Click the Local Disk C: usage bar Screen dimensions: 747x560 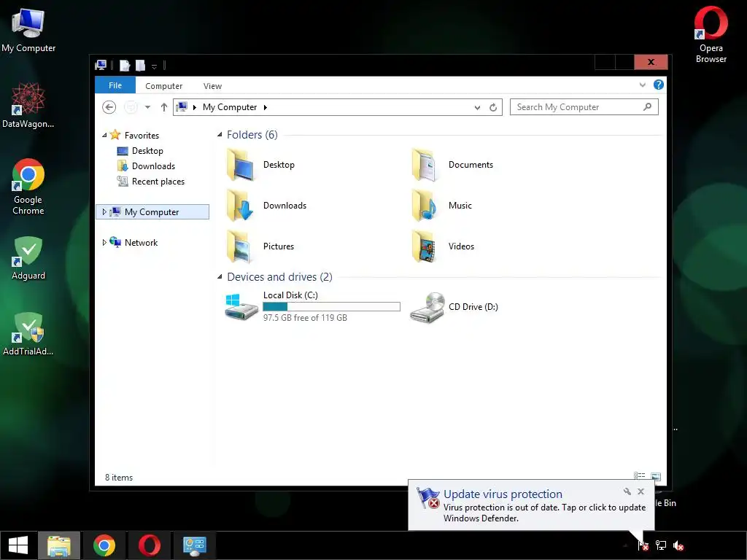point(332,307)
